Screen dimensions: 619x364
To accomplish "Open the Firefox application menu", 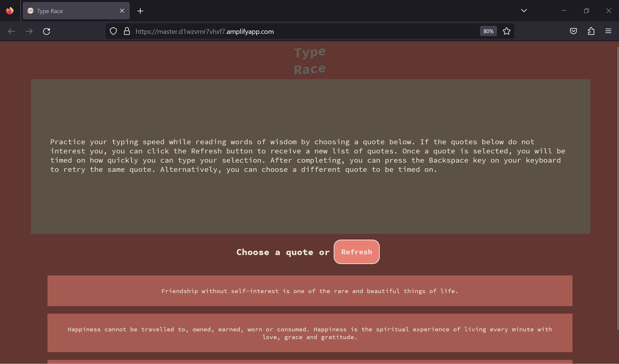I will coord(608,31).
